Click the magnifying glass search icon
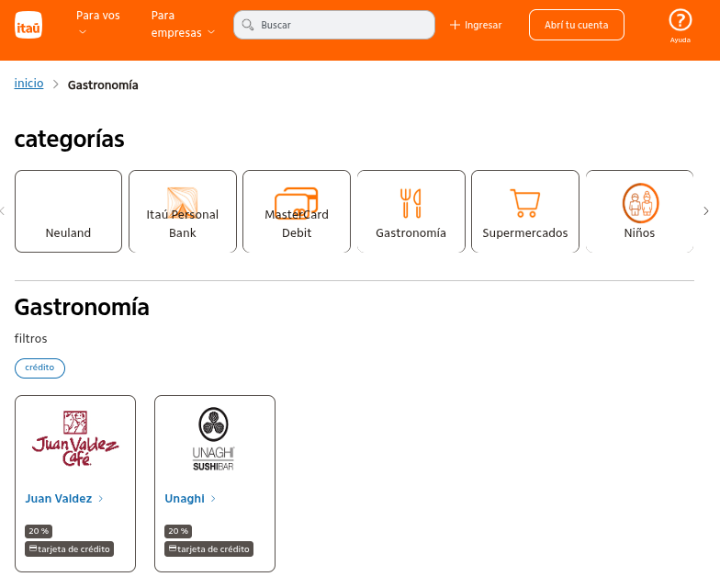 (247, 25)
